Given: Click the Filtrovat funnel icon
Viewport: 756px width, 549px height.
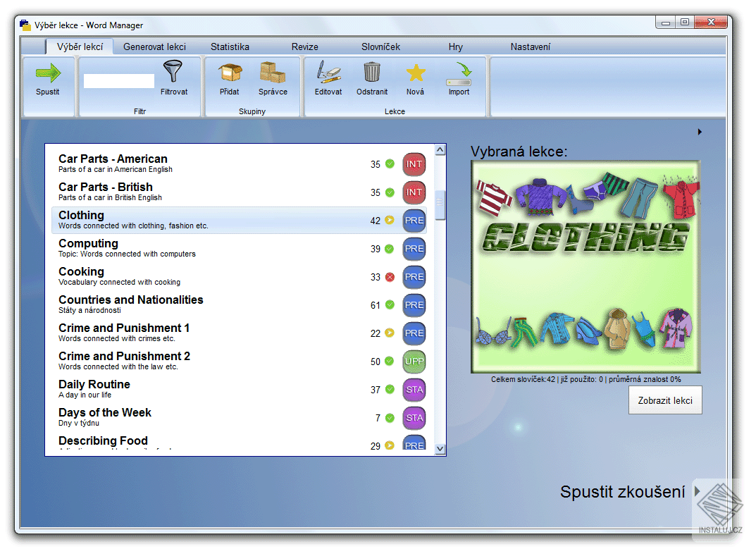Looking at the screenshot, I should 174,72.
